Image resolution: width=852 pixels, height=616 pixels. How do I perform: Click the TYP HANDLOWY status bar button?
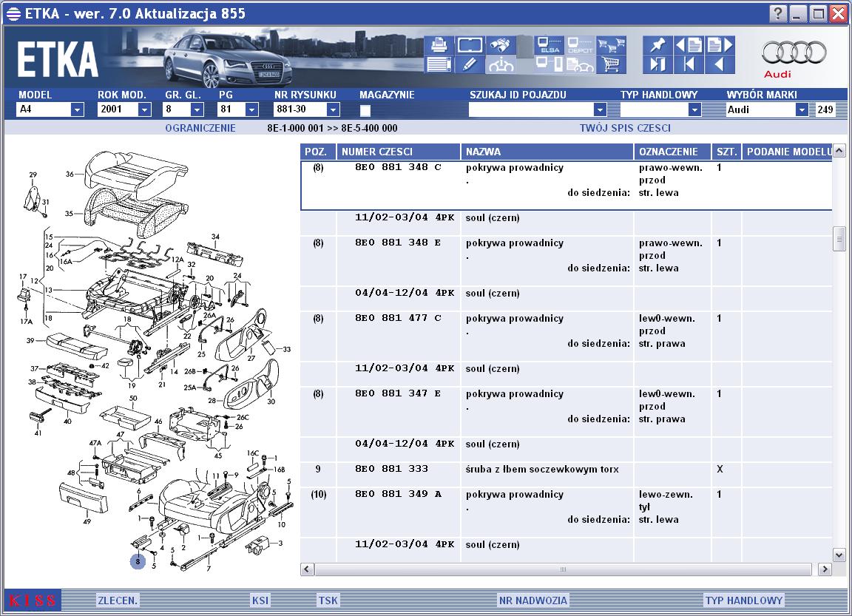744,600
